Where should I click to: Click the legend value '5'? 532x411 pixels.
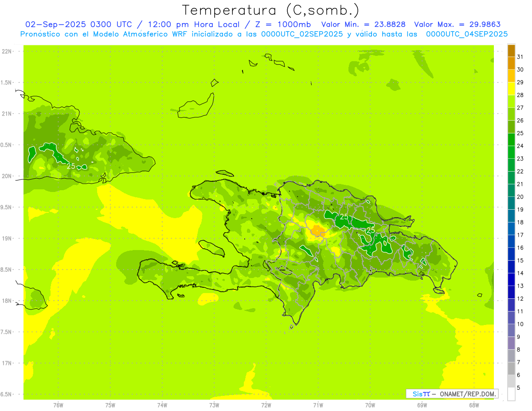coord(519,388)
